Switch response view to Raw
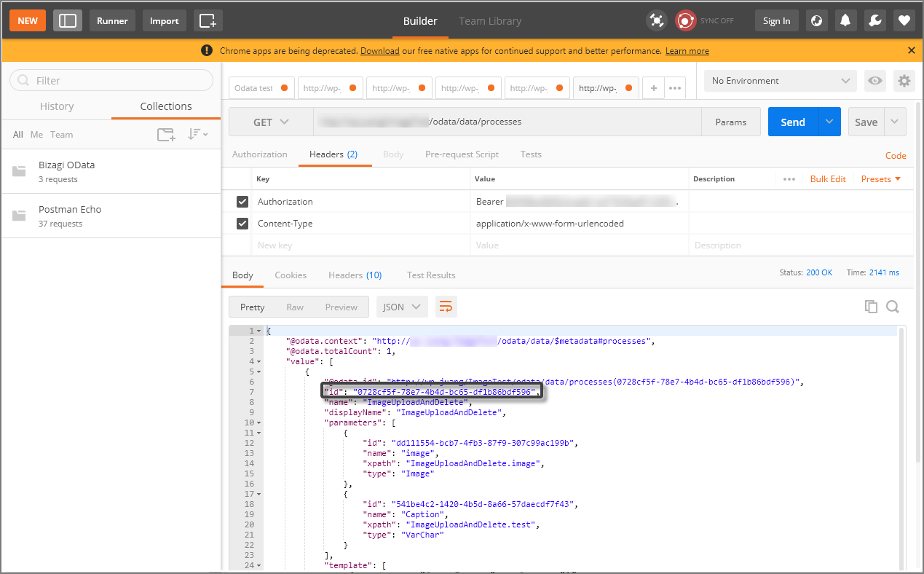The image size is (924, 574). click(295, 307)
